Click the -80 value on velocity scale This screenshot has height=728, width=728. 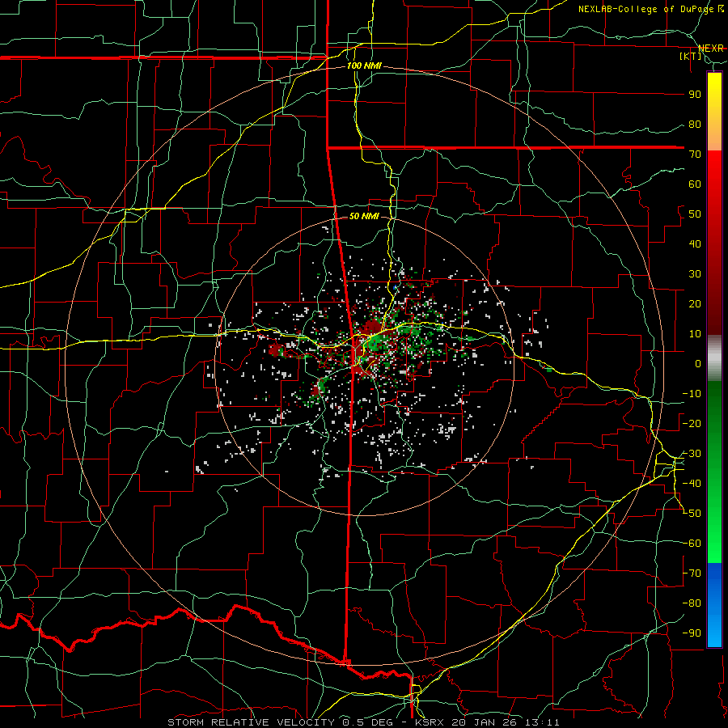pos(692,603)
